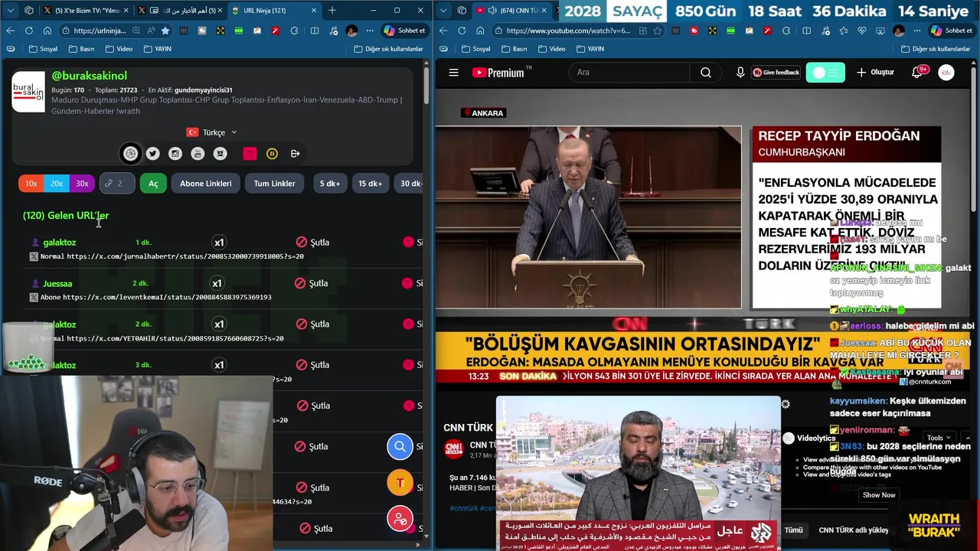This screenshot has width=980, height=551.
Task: Click the red floating user-block button
Action: pyautogui.click(x=400, y=520)
